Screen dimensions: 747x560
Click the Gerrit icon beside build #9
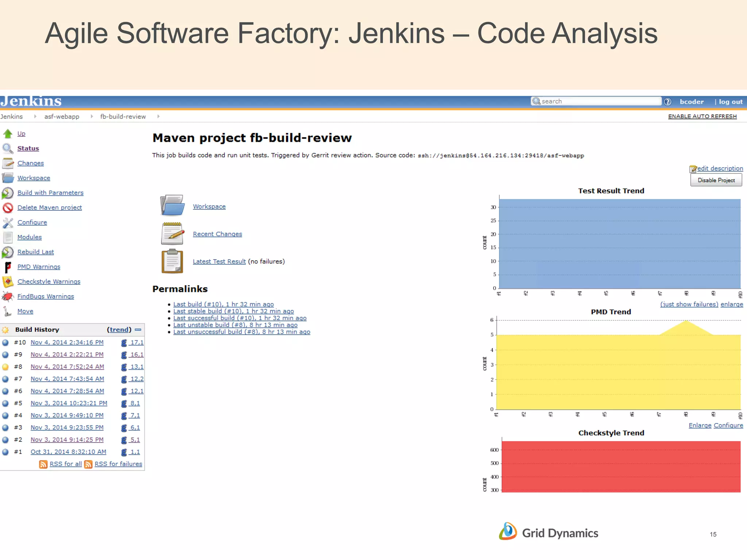(124, 355)
